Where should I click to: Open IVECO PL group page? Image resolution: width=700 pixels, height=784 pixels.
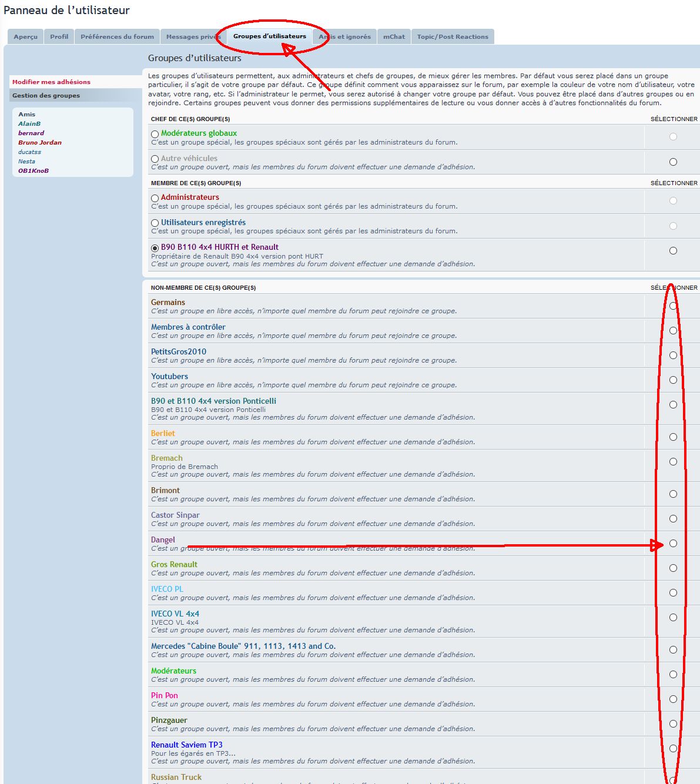click(167, 589)
